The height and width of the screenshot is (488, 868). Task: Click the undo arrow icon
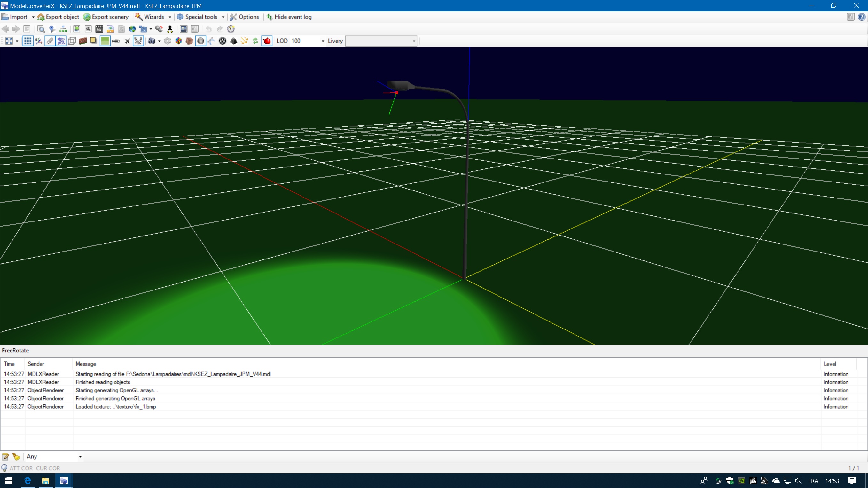click(209, 29)
